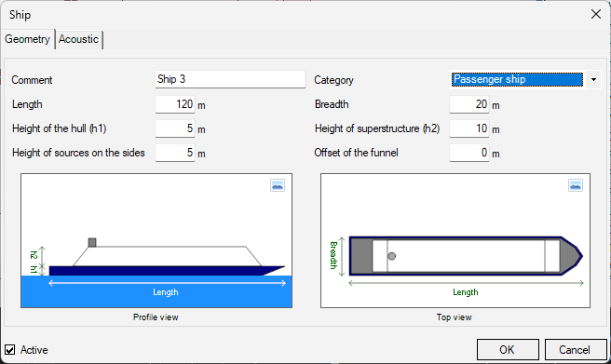Click the funnel circle in the top view diagram
The width and height of the screenshot is (611, 364).
392,256
